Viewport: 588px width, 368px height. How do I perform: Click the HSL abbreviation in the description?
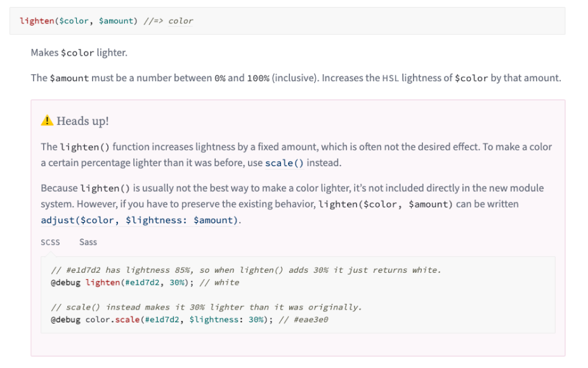(x=390, y=78)
